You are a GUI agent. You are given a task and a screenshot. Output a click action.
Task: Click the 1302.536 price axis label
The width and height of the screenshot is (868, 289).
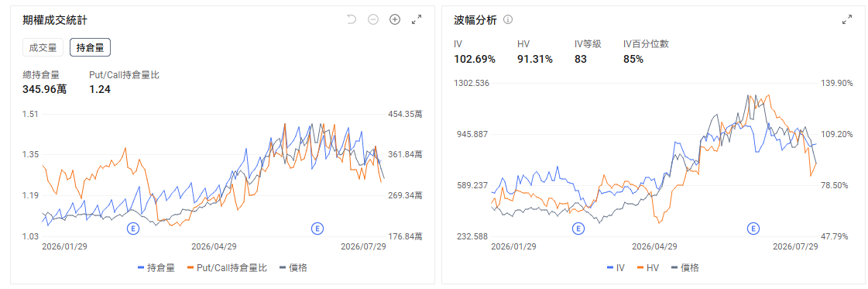[x=472, y=83]
